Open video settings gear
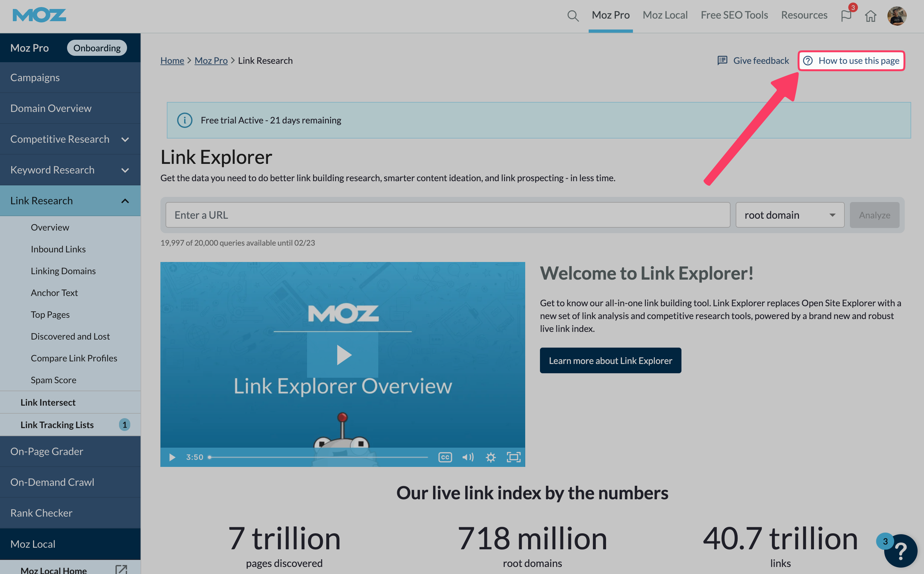The image size is (924, 574). pyautogui.click(x=491, y=457)
